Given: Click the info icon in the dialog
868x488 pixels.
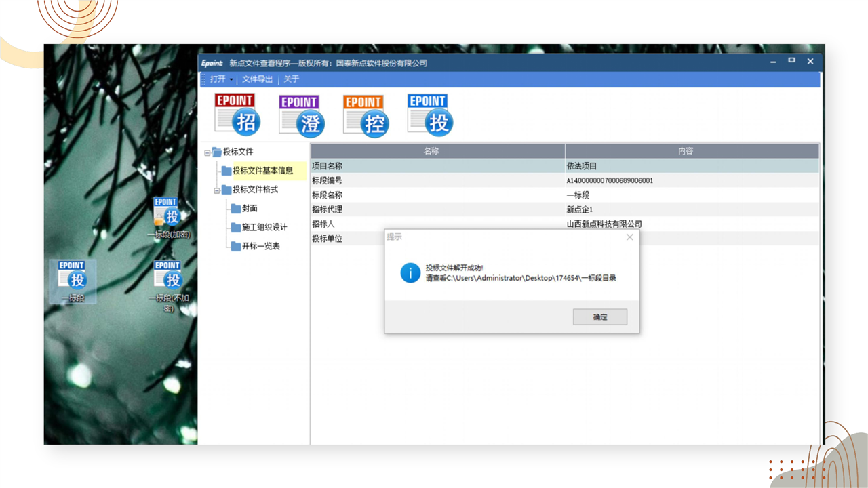Looking at the screenshot, I should point(410,273).
